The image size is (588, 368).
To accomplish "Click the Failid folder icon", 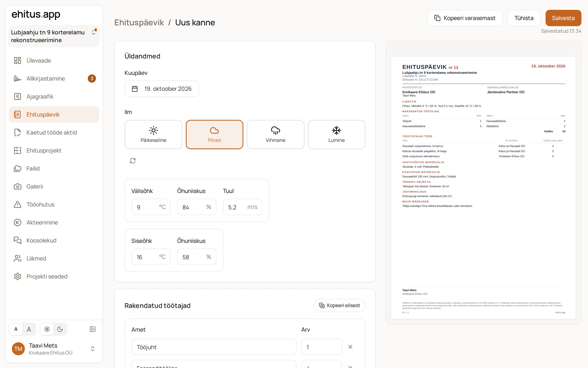I will coord(18,168).
